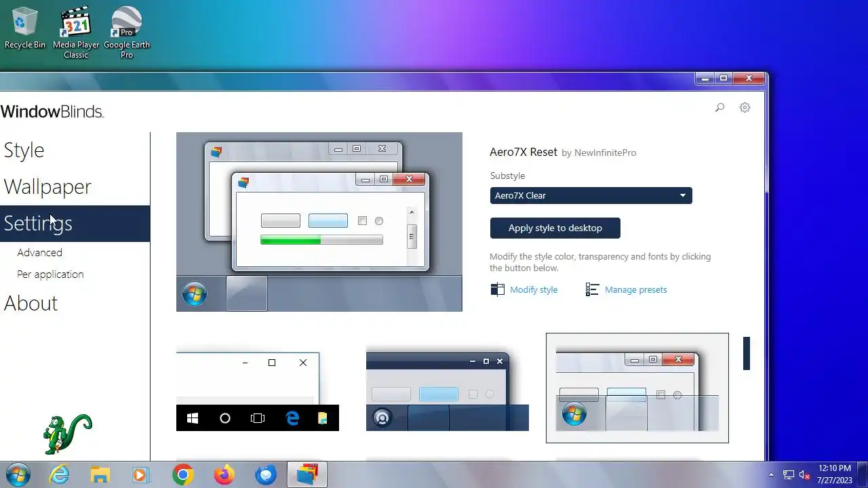Switch to the Style section
This screenshot has width=868, height=488.
tap(75, 150)
